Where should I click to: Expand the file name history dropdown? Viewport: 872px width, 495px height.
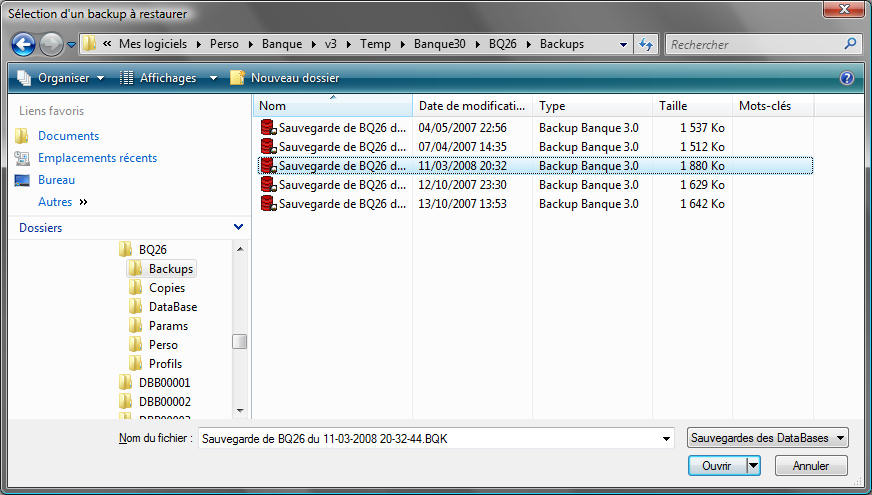coord(667,438)
